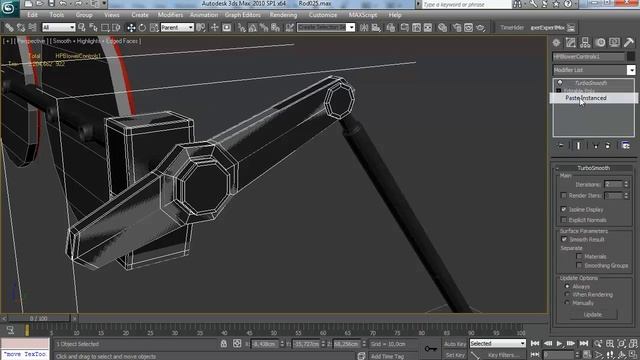Open the 3ds Max application menu logo
The image size is (640, 360).
pyautogui.click(x=9, y=8)
